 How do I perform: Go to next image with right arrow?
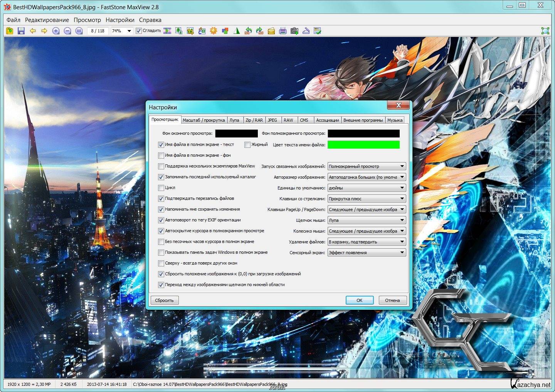(44, 31)
